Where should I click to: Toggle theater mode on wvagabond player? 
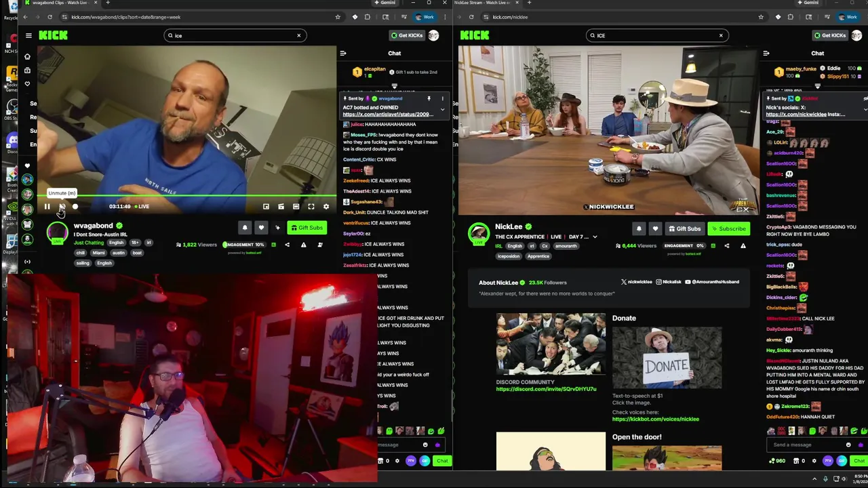[296, 207]
